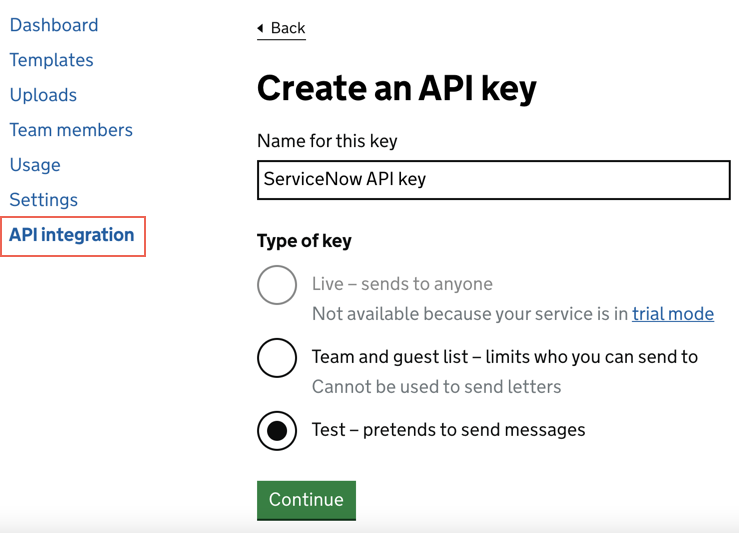The height and width of the screenshot is (533, 739).
Task: Click the 'Create an API key' heading
Action: (x=397, y=88)
